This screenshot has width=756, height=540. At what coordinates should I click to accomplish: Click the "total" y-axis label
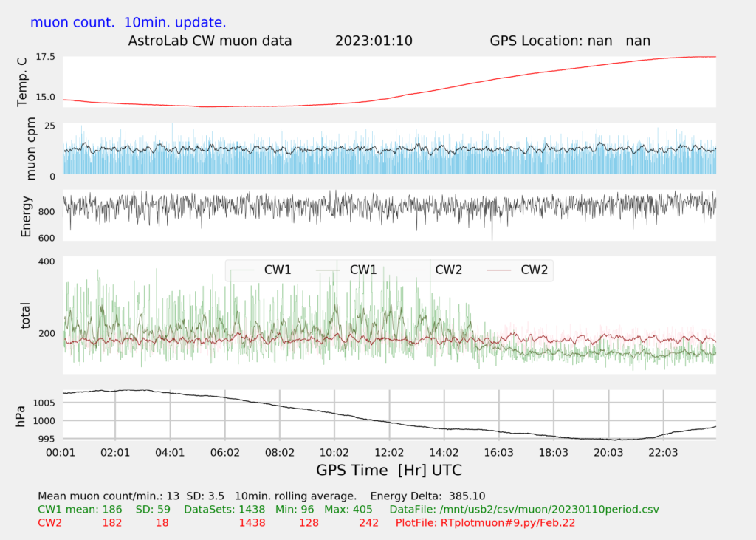26,315
